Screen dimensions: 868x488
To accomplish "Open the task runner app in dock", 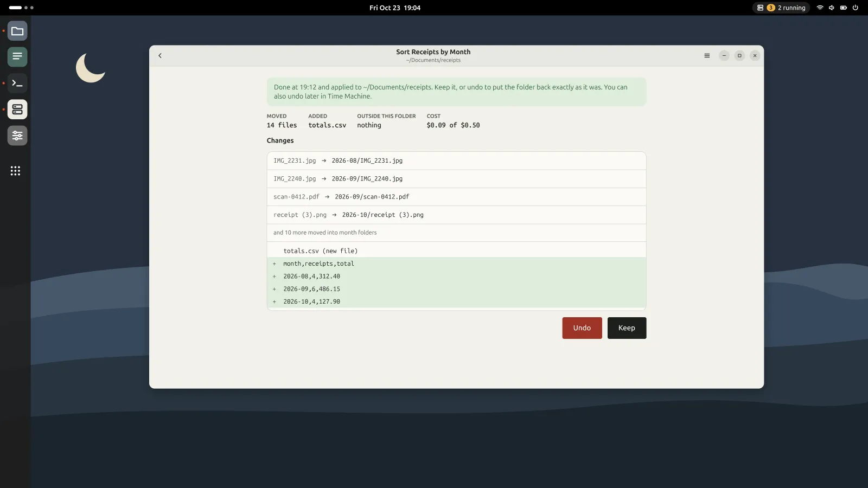I will pos(17,110).
